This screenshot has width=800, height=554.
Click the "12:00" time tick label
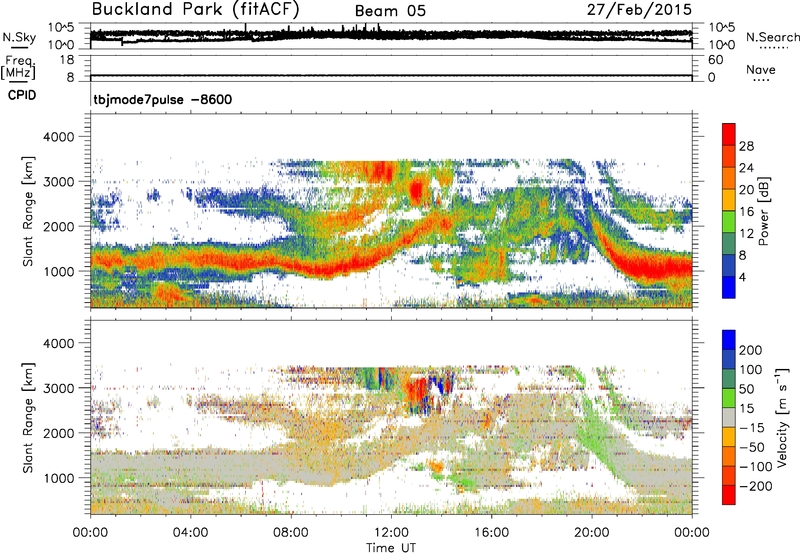click(x=391, y=533)
